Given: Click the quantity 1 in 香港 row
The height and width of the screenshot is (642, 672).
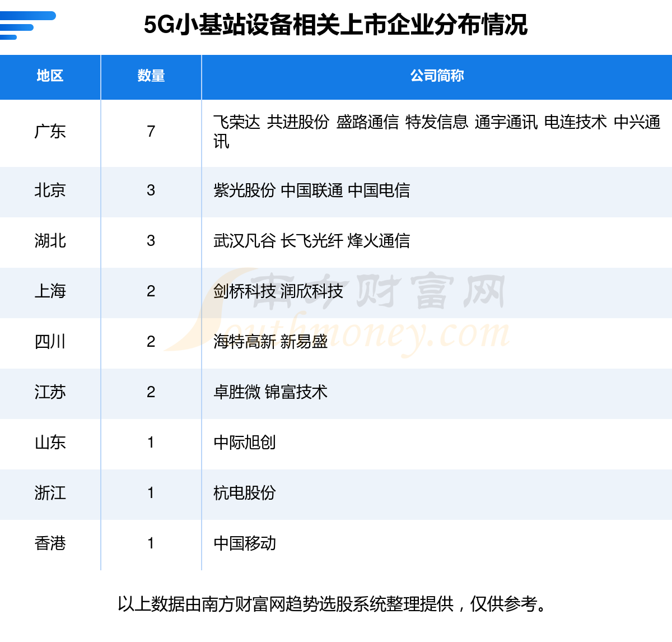Looking at the screenshot, I should tap(151, 543).
